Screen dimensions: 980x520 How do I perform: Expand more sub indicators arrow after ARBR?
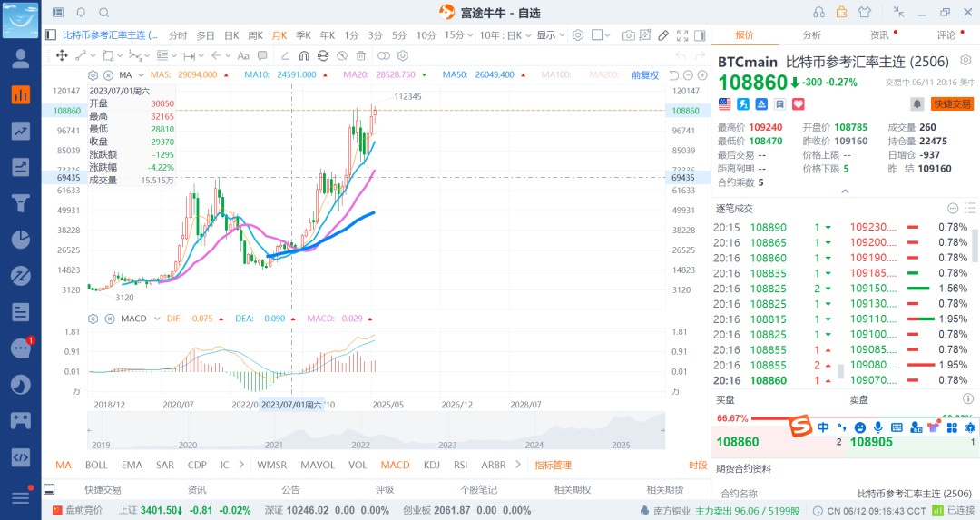[x=517, y=465]
